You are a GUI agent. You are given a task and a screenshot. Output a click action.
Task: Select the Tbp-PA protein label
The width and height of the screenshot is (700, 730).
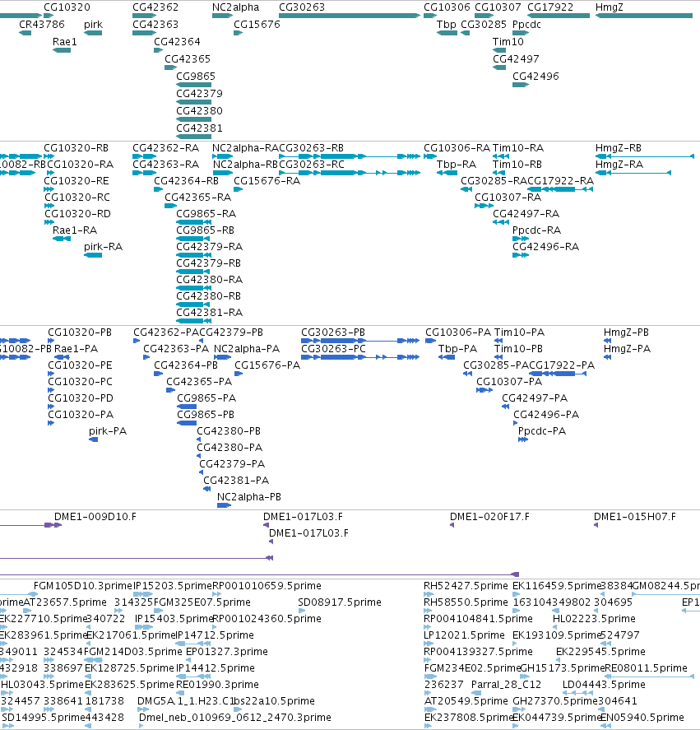pos(457,349)
